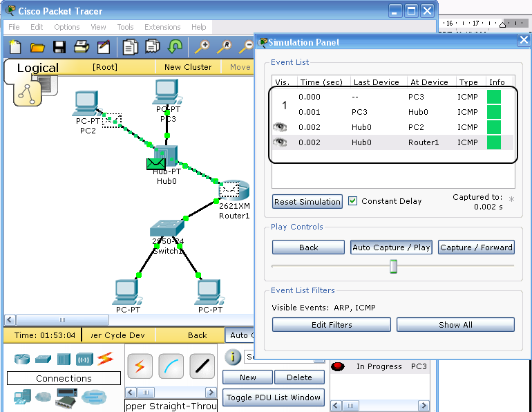
Task: Choose the Hubs category icon
Action: [64, 359]
